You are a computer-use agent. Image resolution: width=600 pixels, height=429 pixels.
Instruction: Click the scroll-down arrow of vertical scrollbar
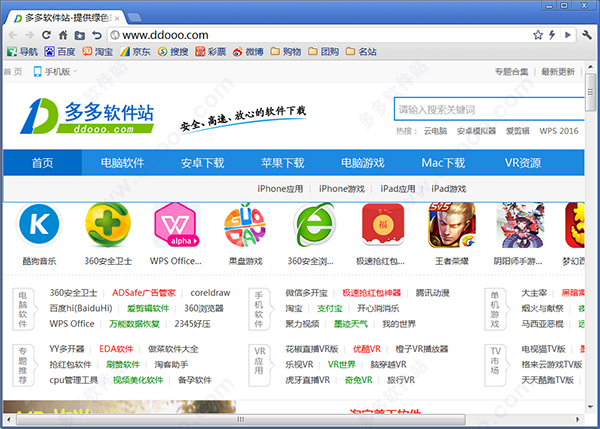pyautogui.click(x=590, y=407)
